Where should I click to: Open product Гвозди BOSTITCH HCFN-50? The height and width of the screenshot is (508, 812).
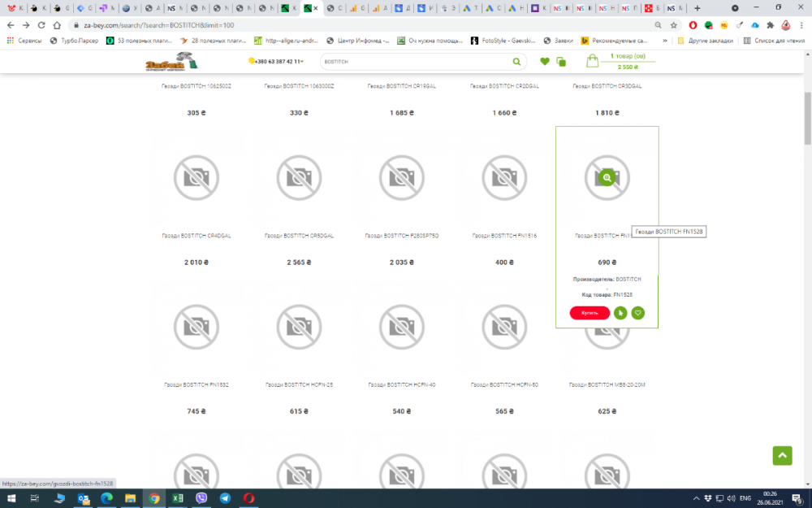[x=504, y=385]
